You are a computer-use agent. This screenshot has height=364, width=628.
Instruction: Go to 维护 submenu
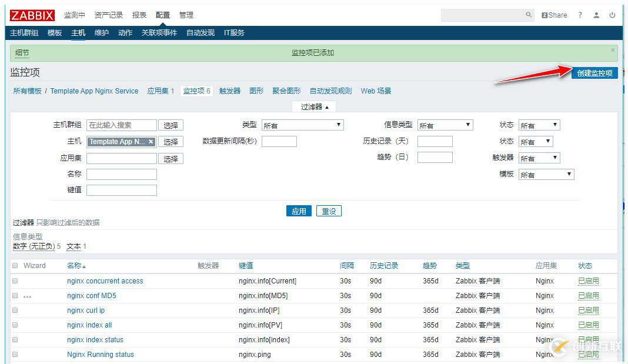[x=102, y=33]
